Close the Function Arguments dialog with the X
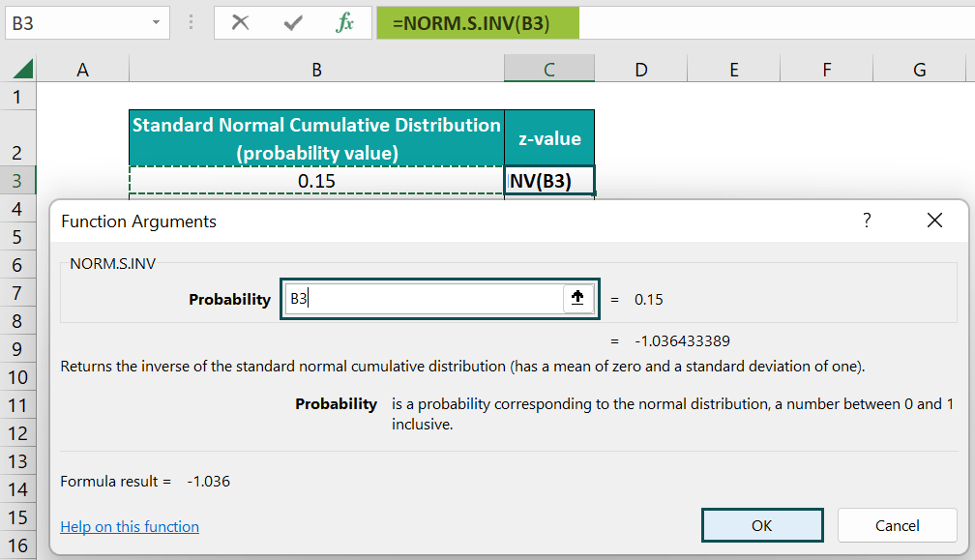Screen dimensions: 975x560 point(934,221)
